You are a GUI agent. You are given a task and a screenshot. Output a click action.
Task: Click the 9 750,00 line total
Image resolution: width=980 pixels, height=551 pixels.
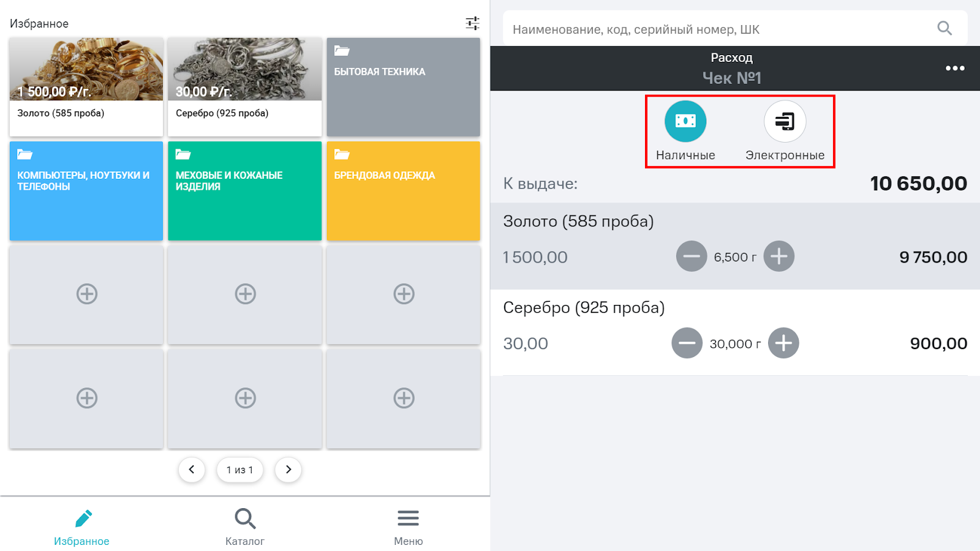click(933, 257)
